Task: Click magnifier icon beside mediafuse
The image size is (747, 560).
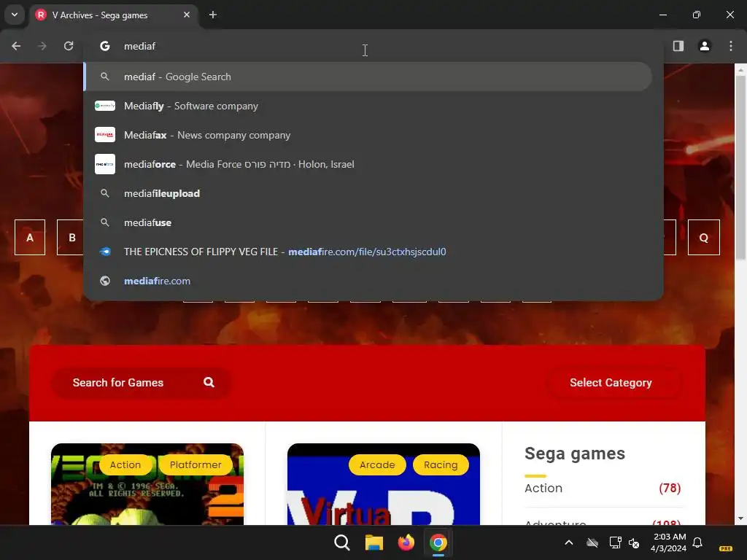Action: tap(105, 222)
